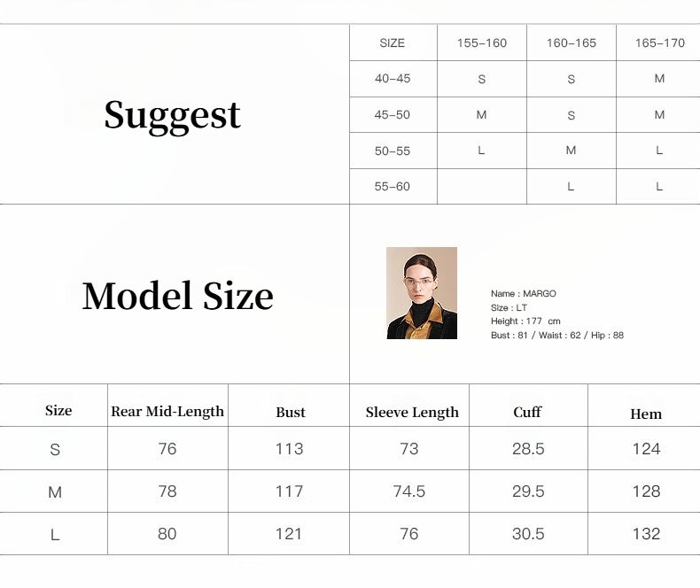
Task: Select the Sleeve Length column header
Action: click(x=412, y=412)
